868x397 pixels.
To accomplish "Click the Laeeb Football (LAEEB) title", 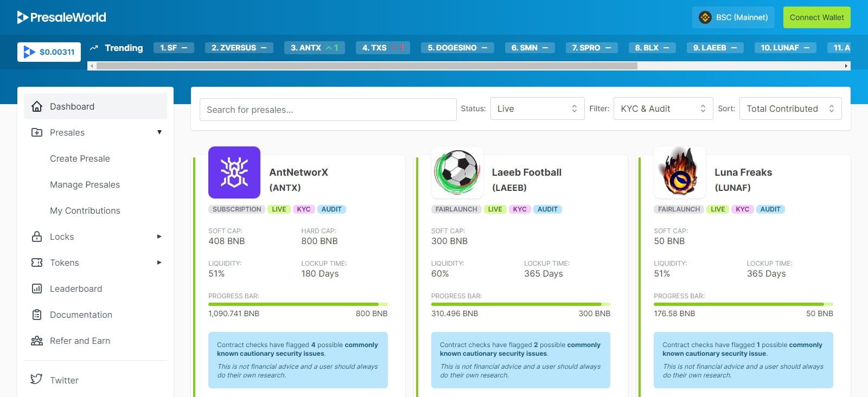I will point(527,180).
